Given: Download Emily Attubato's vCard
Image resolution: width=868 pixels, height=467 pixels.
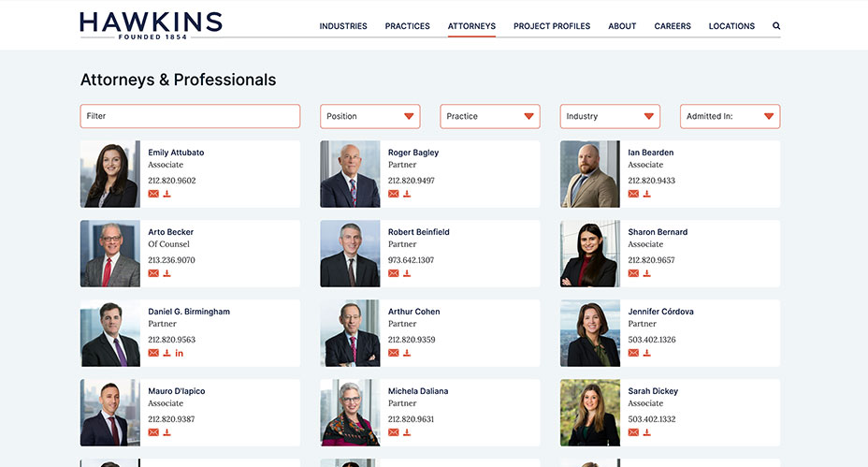Looking at the screenshot, I should 166,194.
